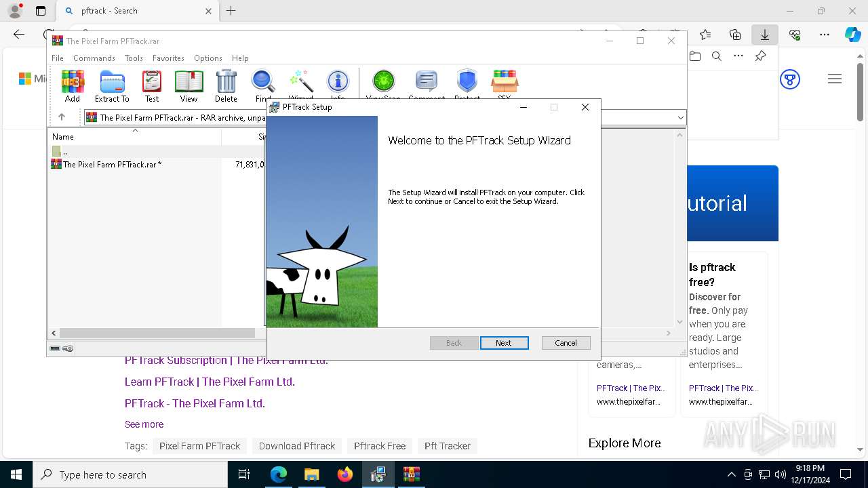Open Firefox from the taskbar
This screenshot has height=488, width=868.
345,474
